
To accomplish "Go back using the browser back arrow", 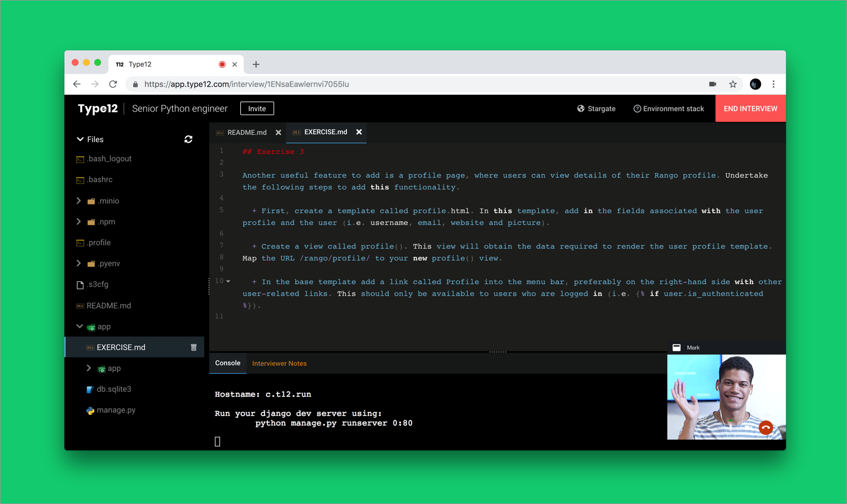I will coord(77,83).
